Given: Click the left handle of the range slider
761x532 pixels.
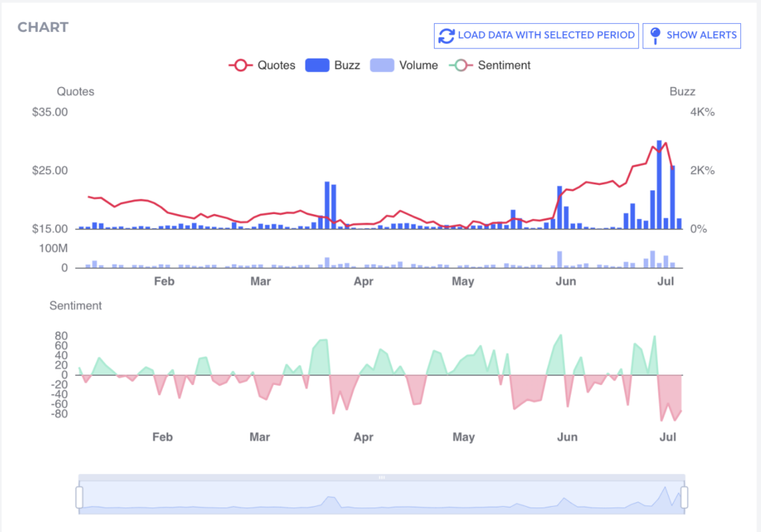Looking at the screenshot, I should coord(80,497).
